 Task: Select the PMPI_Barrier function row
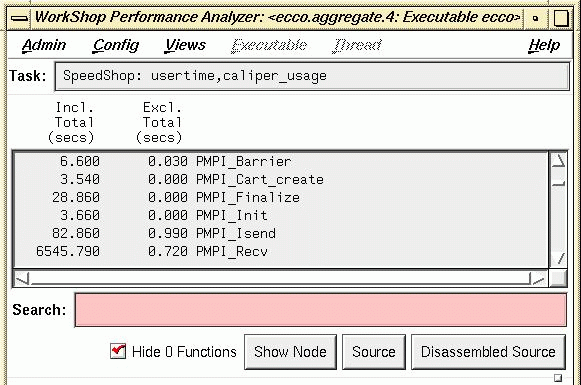[281, 162]
